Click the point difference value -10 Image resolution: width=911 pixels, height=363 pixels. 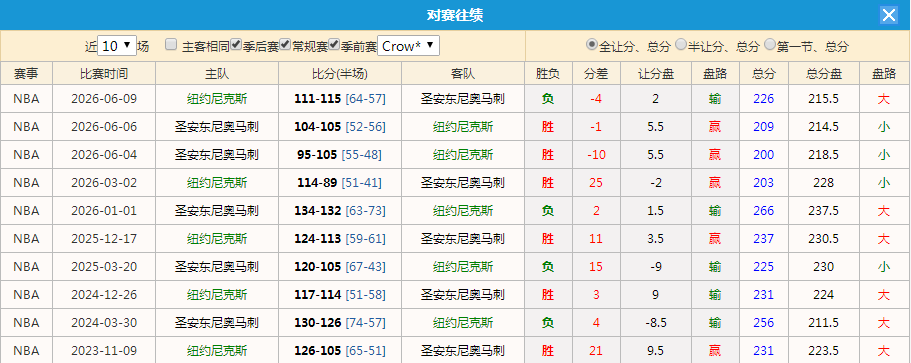(x=596, y=155)
